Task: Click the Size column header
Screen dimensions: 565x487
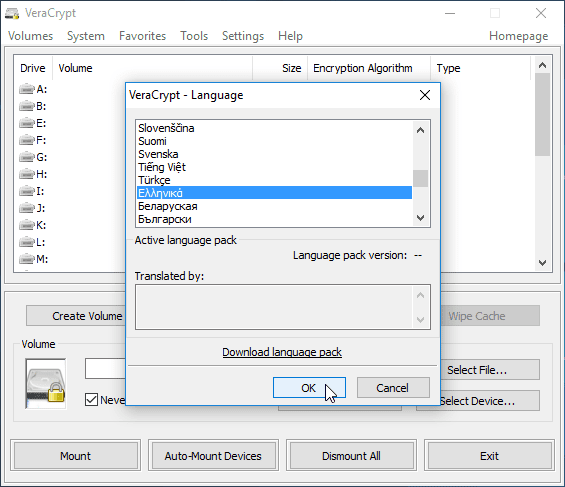Action: (280, 68)
